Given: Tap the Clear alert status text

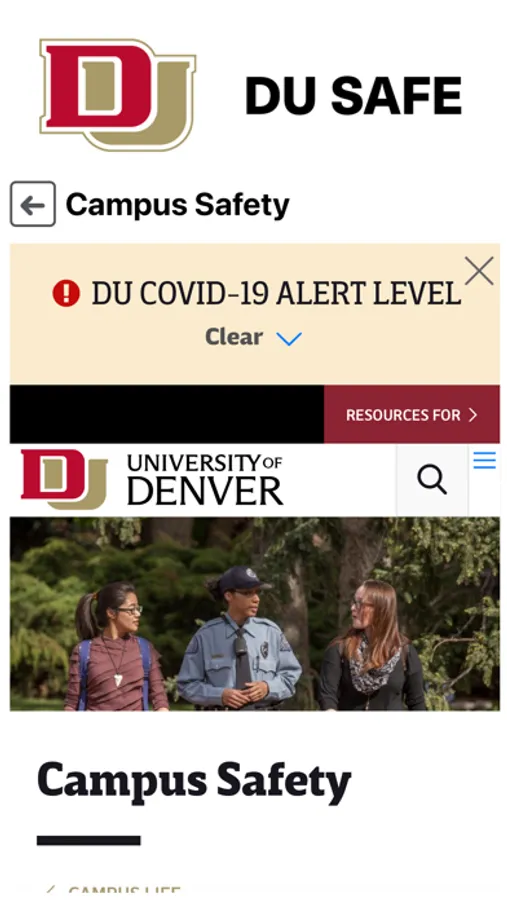Looking at the screenshot, I should click(x=234, y=337).
